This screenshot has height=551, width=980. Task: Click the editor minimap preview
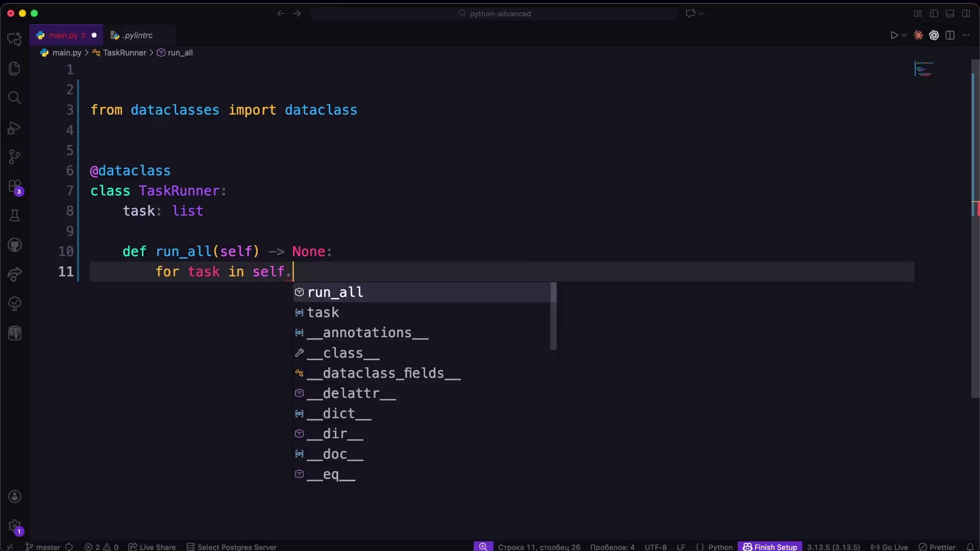[x=924, y=69]
